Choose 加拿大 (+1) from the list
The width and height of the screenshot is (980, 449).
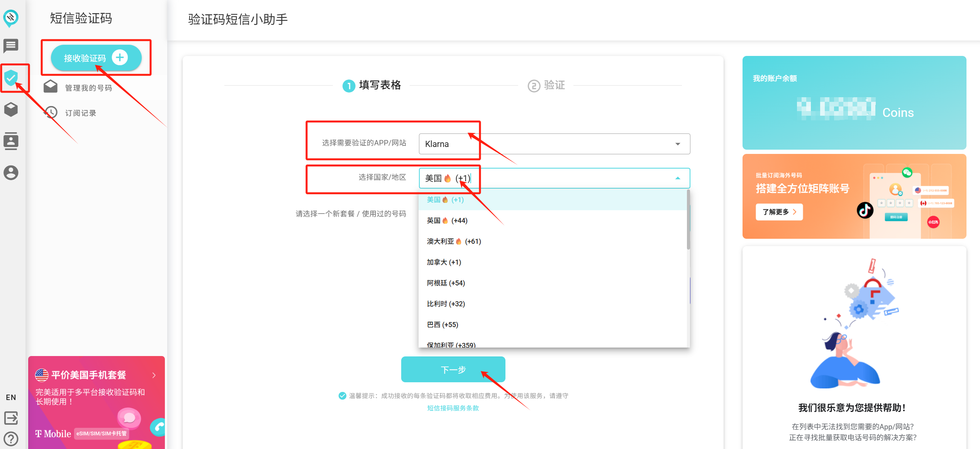pyautogui.click(x=553, y=262)
